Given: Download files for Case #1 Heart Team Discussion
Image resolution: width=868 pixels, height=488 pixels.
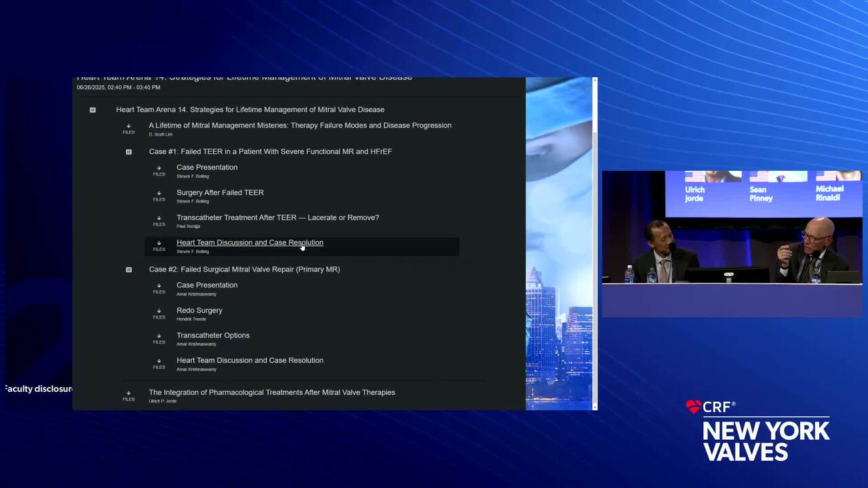Looking at the screenshot, I should [x=159, y=246].
